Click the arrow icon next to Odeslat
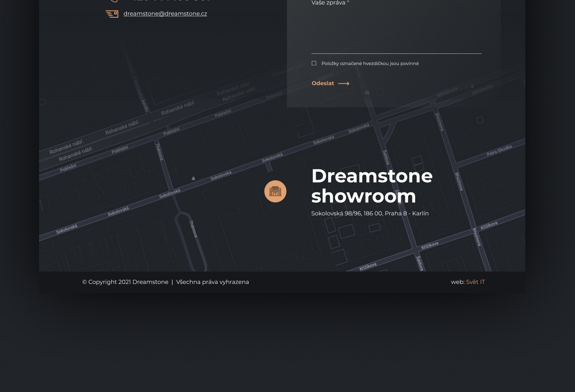This screenshot has width=575, height=392. (x=344, y=83)
